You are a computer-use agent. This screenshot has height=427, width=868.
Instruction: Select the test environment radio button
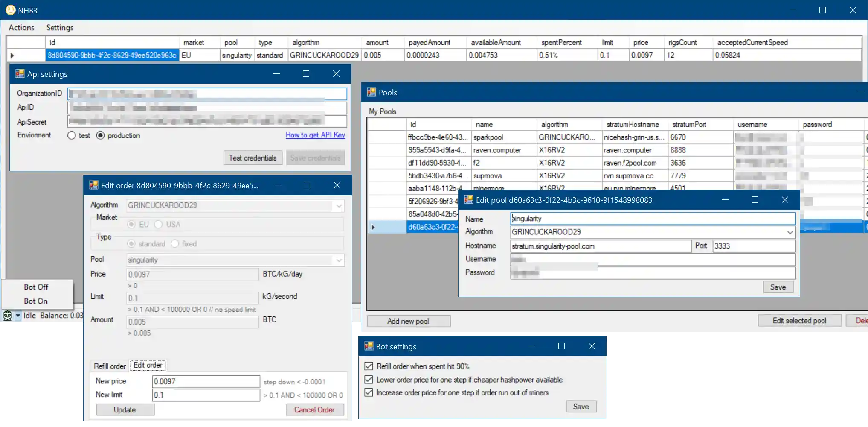click(x=72, y=135)
